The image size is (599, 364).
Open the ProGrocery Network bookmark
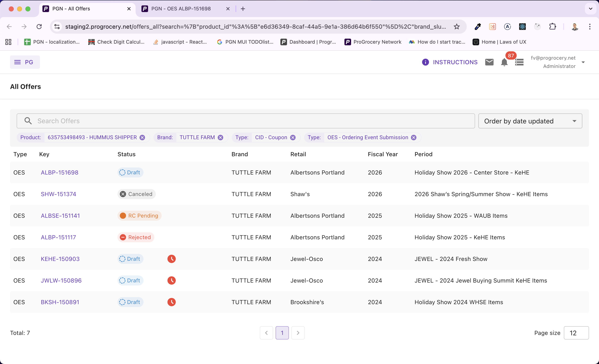click(x=373, y=42)
